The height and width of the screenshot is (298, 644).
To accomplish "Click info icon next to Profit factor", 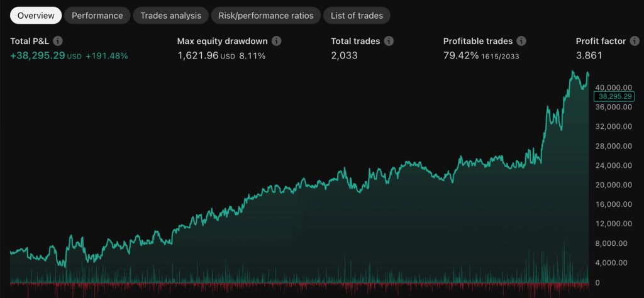I will pyautogui.click(x=635, y=41).
